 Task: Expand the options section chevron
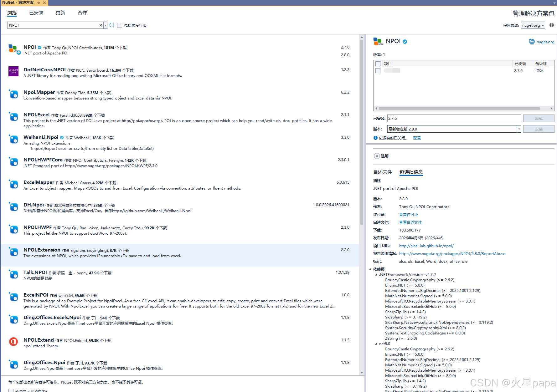[x=377, y=156]
